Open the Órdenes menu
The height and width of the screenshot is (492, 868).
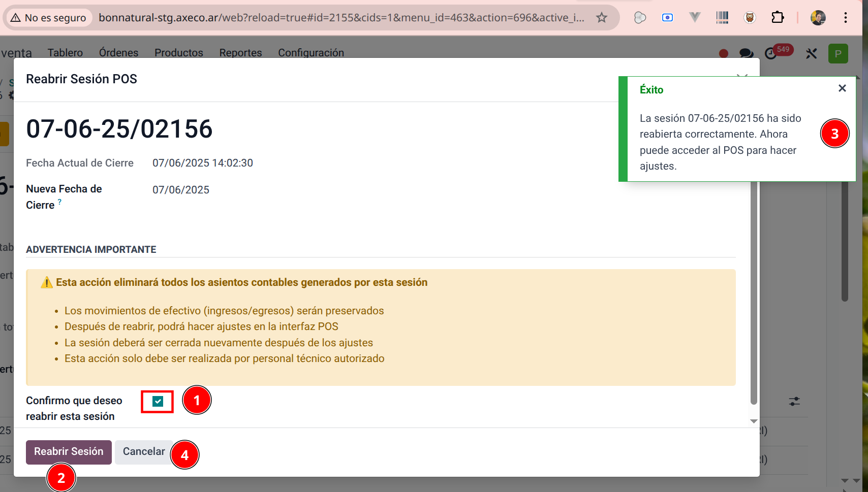(118, 53)
